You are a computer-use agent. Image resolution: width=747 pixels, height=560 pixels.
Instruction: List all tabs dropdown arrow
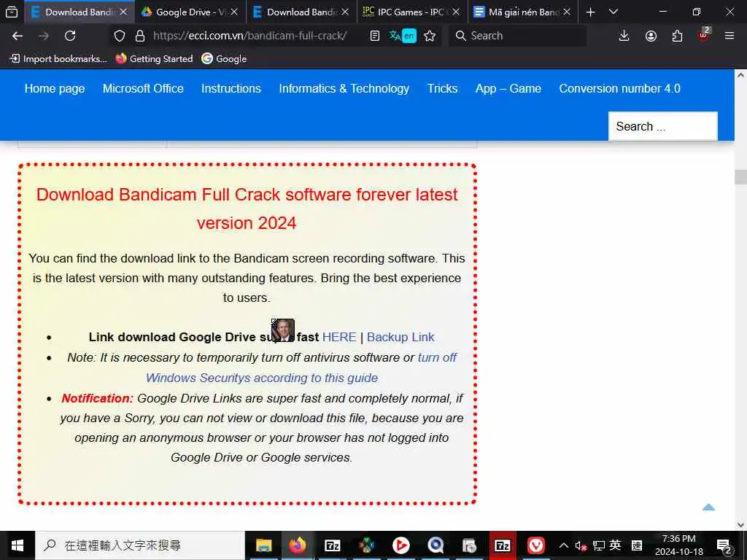[x=614, y=12]
